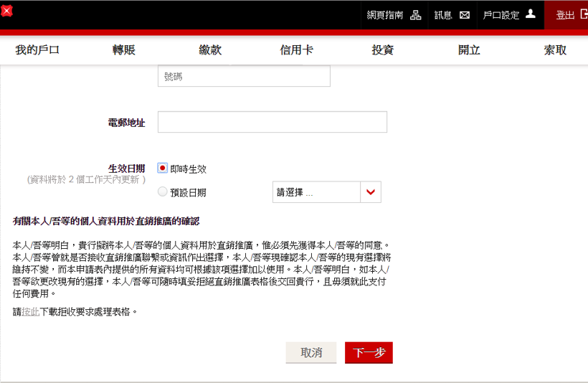Click the 號碼 input field
This screenshot has width=588, height=383.
244,76
